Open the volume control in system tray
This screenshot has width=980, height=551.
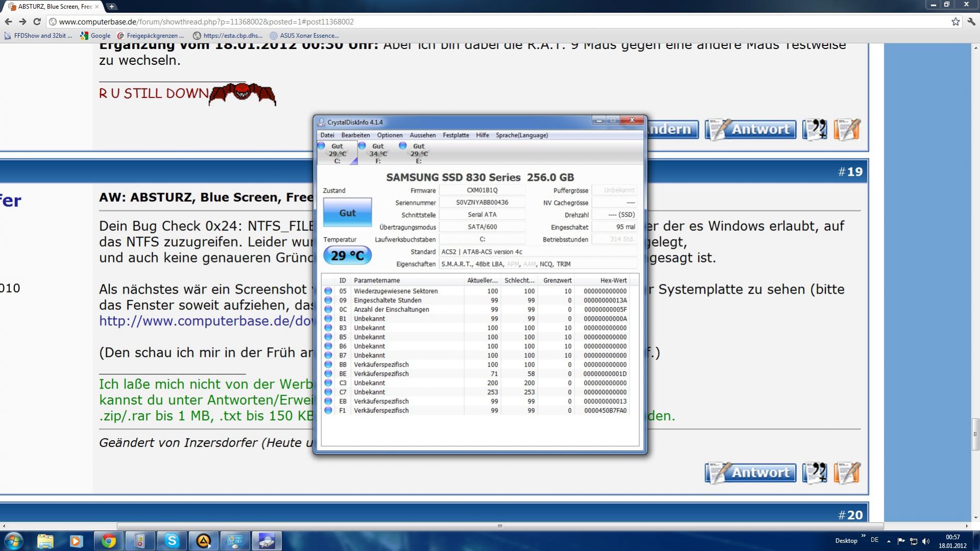click(926, 541)
